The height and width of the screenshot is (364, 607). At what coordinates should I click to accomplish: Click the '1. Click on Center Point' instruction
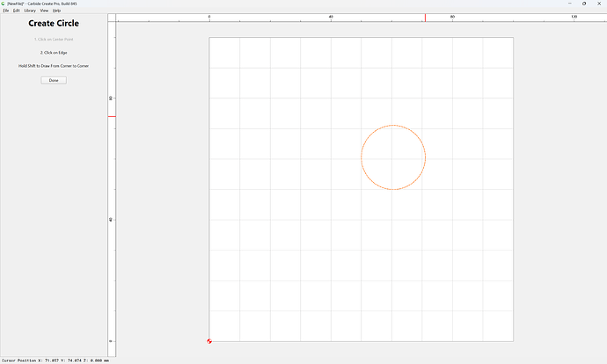tap(54, 40)
